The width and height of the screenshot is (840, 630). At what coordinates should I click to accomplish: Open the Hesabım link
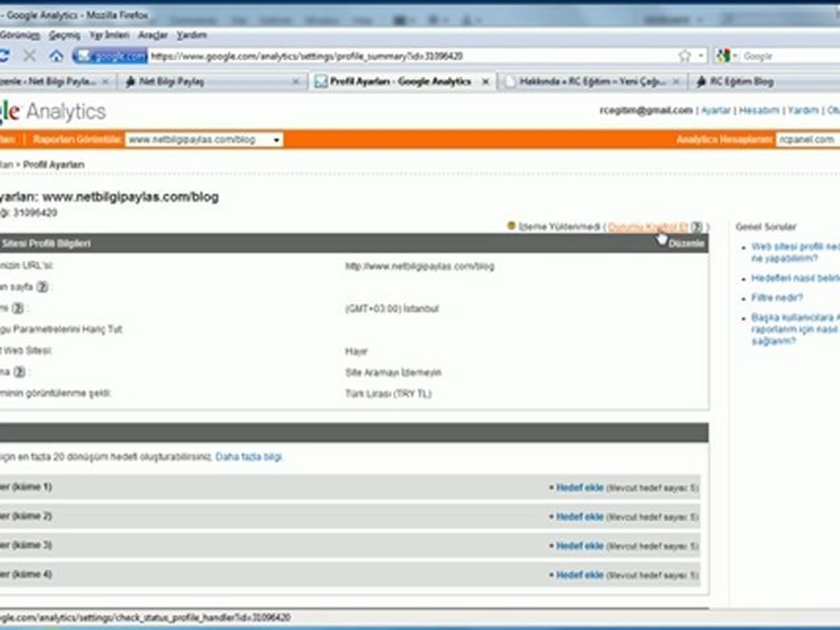coord(759,110)
